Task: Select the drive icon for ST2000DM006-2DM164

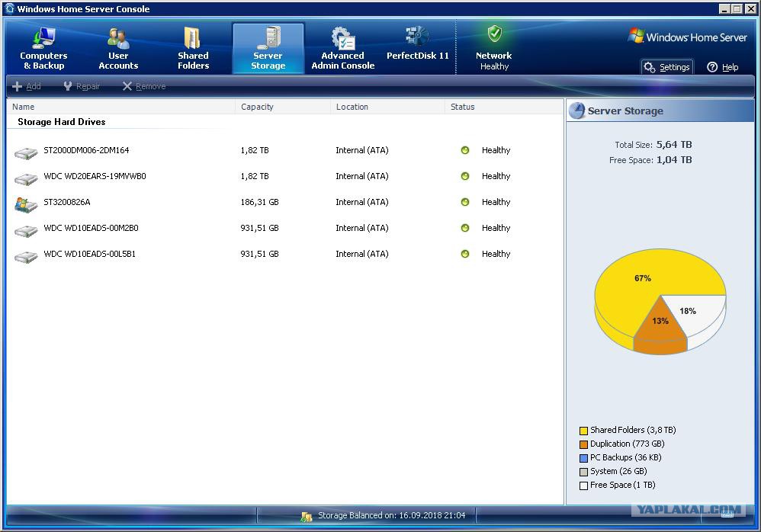Action: (26, 153)
